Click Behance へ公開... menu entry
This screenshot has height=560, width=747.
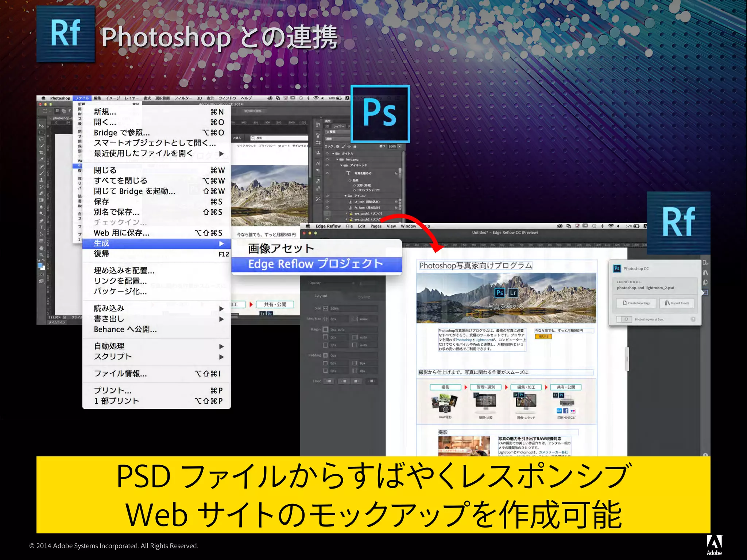pyautogui.click(x=156, y=330)
